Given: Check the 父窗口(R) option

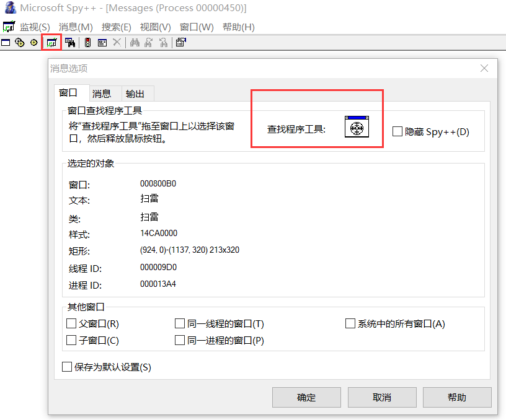Looking at the screenshot, I should tap(71, 323).
